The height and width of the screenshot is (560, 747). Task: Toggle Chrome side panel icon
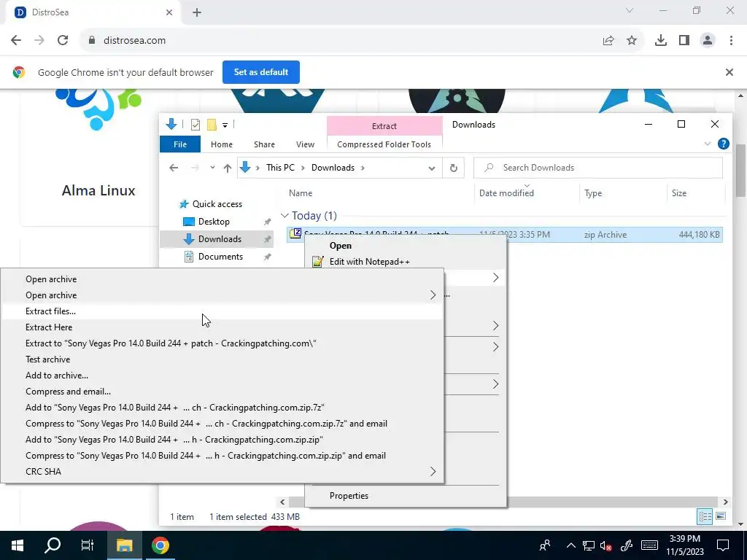click(x=684, y=41)
